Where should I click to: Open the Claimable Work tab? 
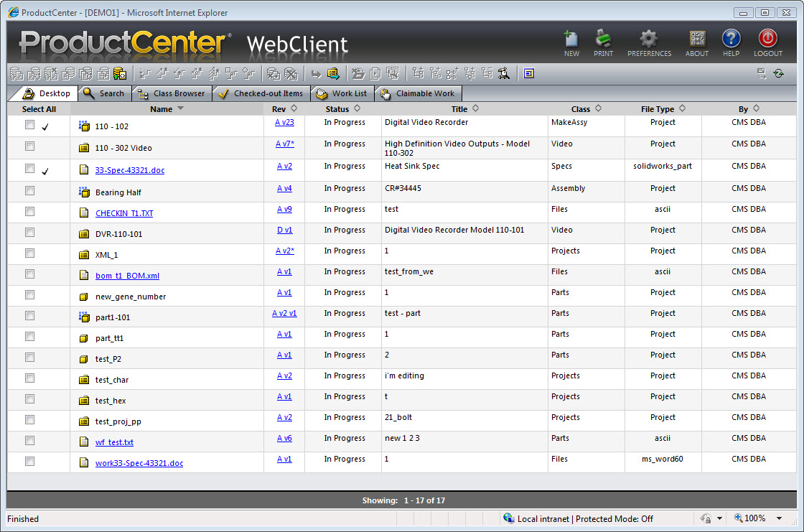419,93
